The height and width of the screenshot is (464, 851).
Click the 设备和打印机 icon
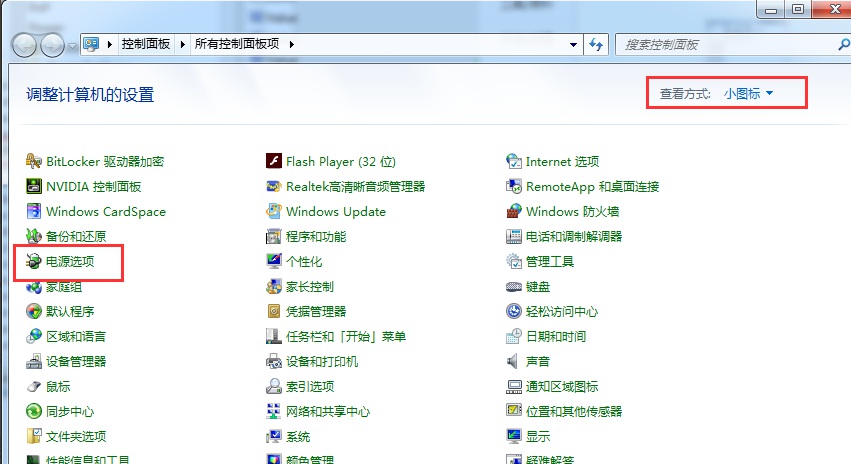[275, 361]
